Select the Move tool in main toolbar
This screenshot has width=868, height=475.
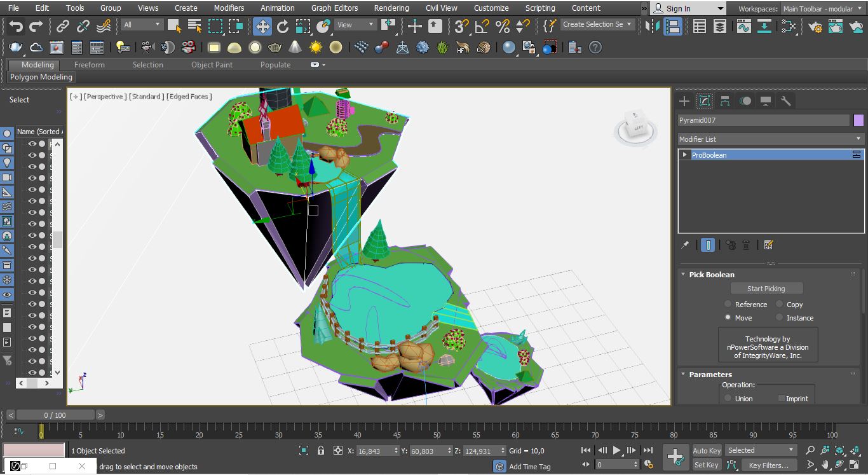262,26
